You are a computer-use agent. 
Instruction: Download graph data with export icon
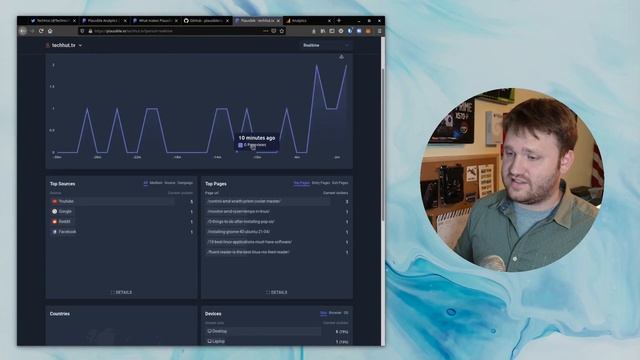342,57
